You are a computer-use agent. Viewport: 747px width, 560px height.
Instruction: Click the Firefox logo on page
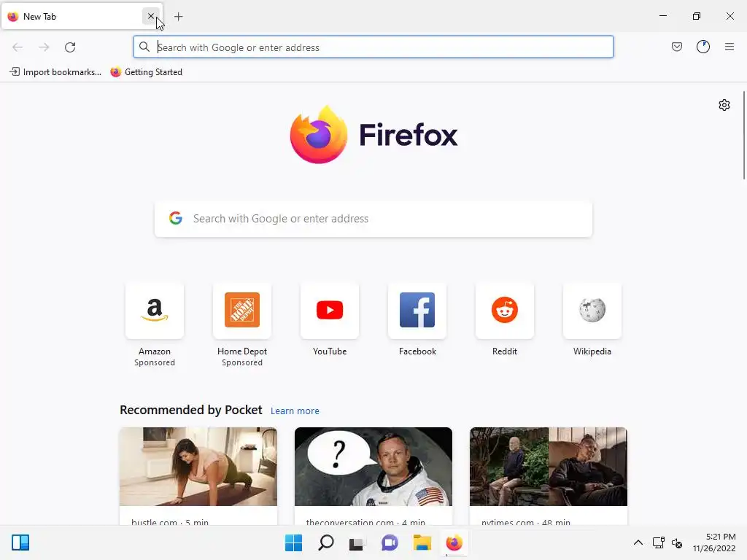coord(373,135)
